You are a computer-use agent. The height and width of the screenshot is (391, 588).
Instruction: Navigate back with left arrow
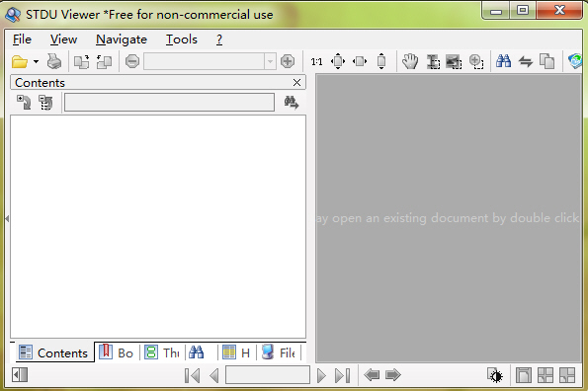coord(372,375)
